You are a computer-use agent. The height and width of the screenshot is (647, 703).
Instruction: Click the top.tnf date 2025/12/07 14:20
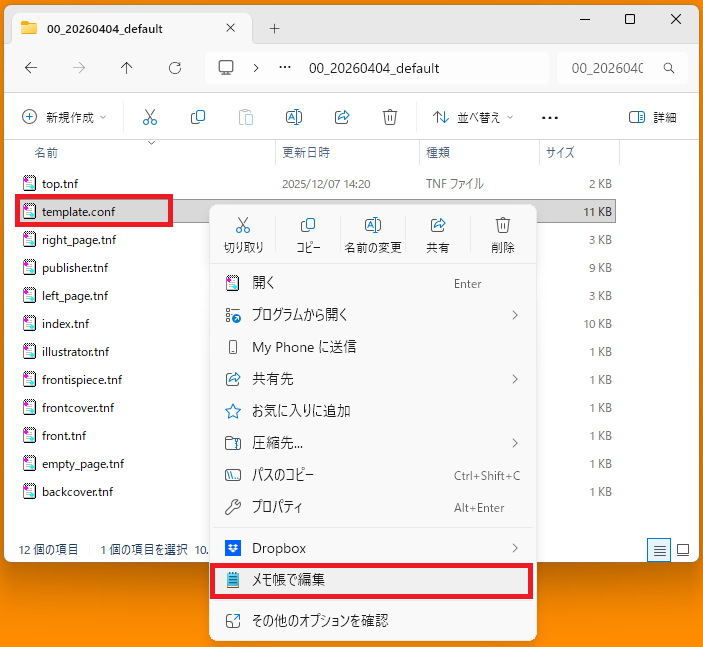[x=326, y=184]
